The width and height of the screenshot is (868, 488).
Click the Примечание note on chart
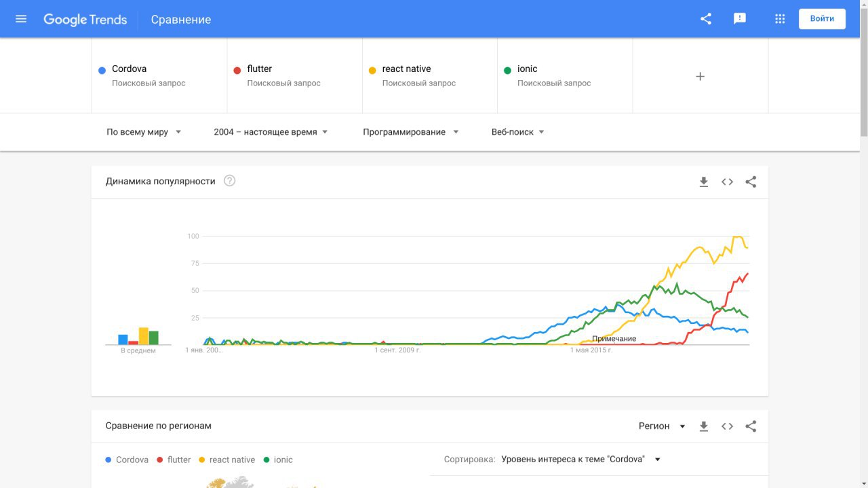614,338
